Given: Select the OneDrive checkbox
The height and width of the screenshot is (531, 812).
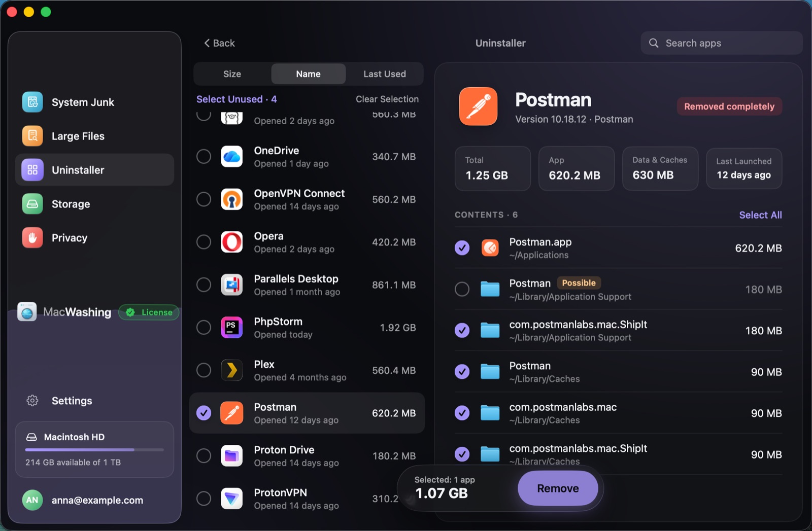Looking at the screenshot, I should pos(204,157).
